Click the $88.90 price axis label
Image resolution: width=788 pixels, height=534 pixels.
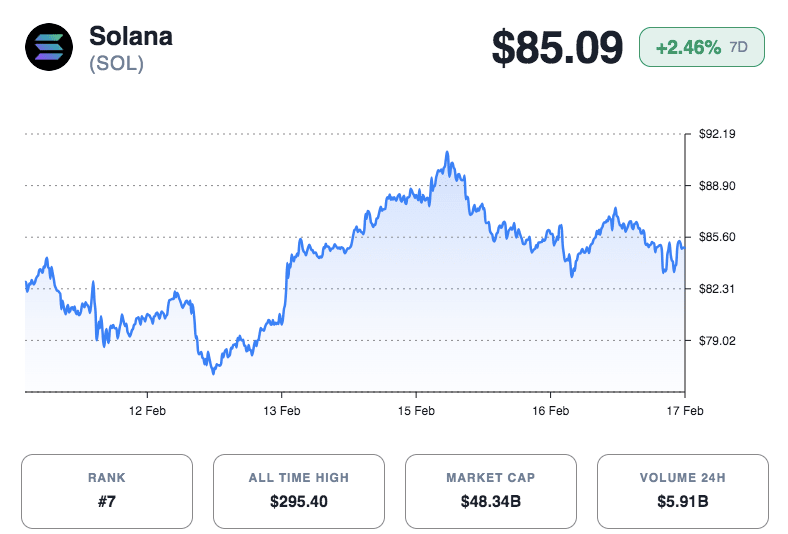point(716,186)
